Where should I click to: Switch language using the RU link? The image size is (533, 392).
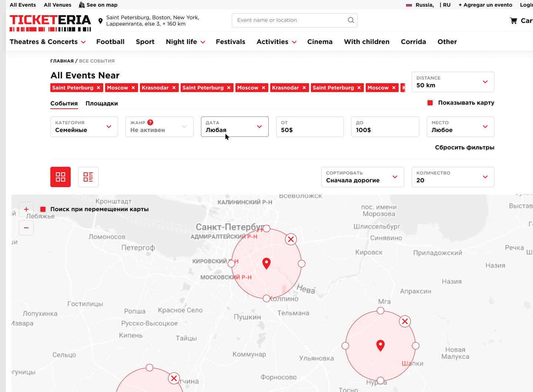point(447,5)
